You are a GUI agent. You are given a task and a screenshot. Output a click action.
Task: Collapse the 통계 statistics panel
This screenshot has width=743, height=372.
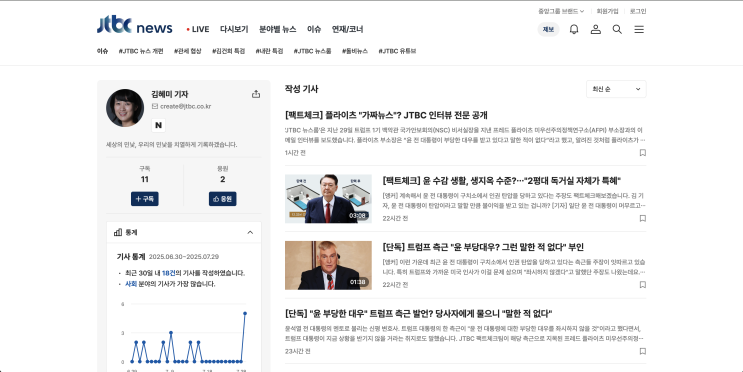click(250, 232)
